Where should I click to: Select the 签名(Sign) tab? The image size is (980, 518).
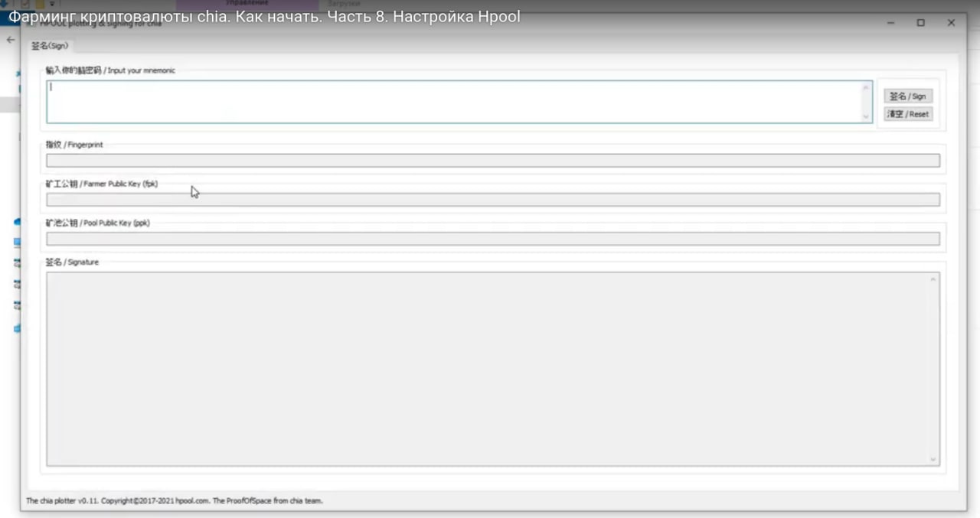(x=50, y=46)
